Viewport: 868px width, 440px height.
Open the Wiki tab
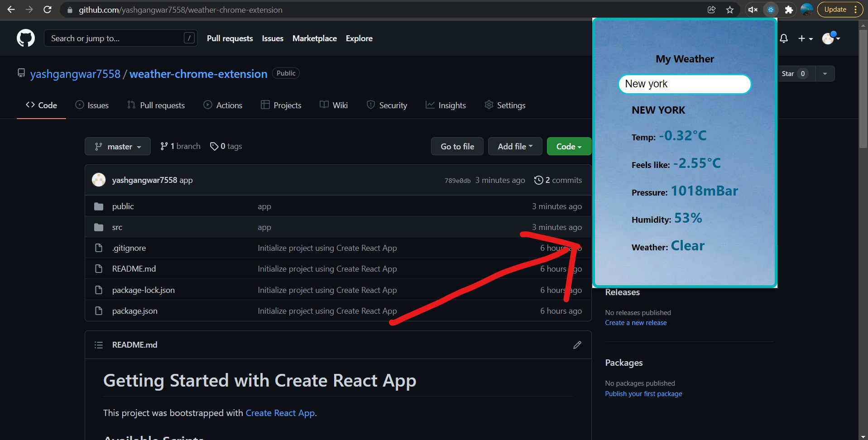pos(334,105)
